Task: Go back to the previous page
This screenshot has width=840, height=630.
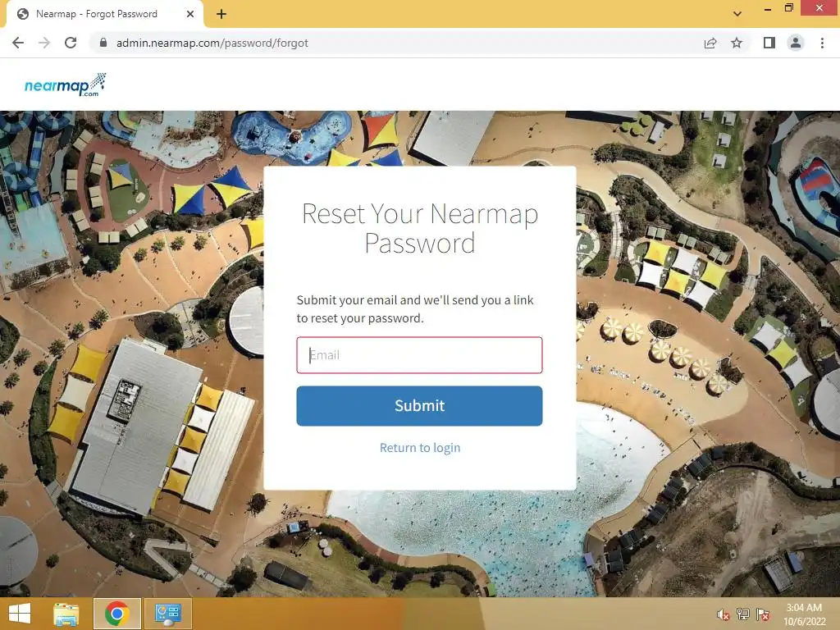Action: (x=18, y=43)
